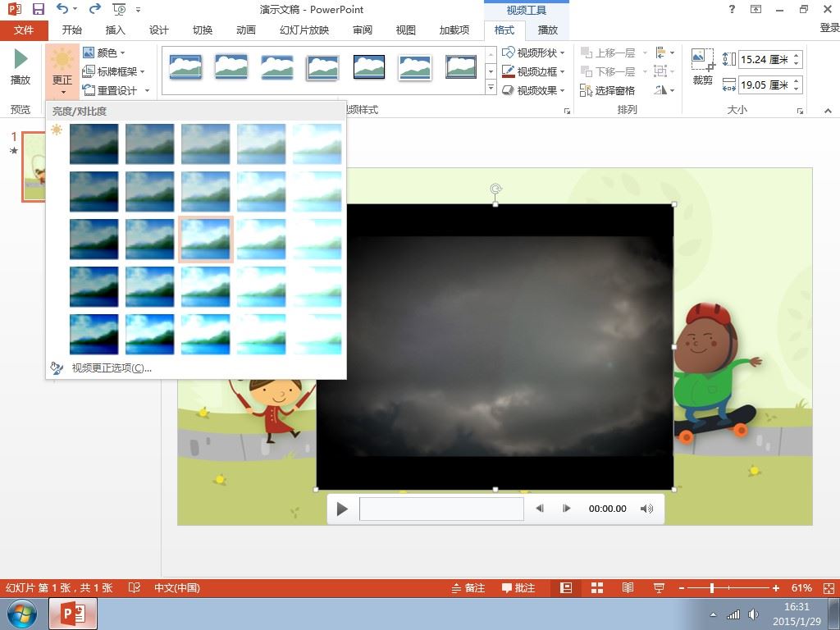Open video styles dialog launcher

(x=567, y=111)
